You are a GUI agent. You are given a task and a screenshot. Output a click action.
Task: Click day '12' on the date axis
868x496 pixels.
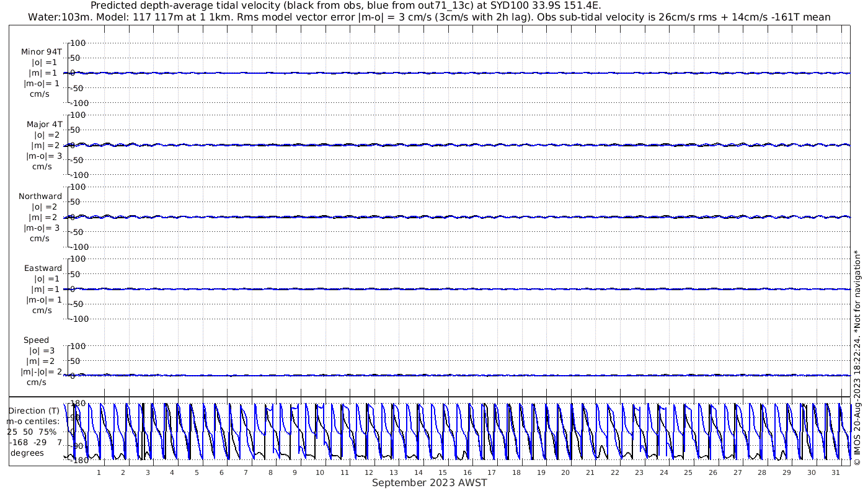pos(369,472)
